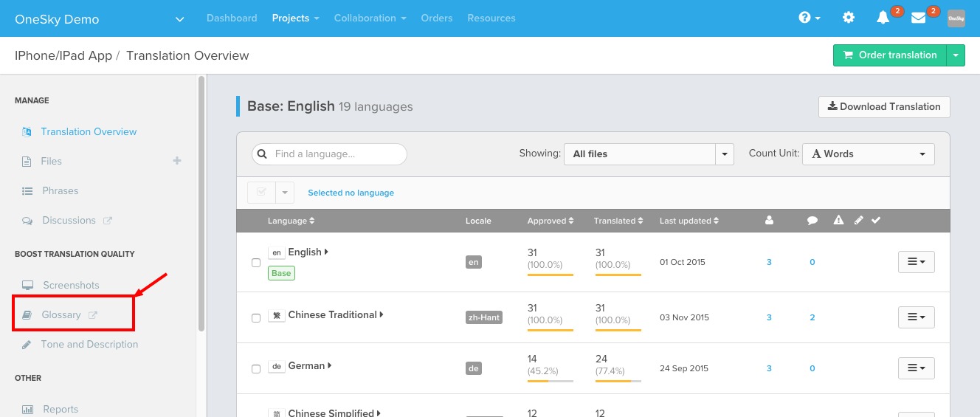The width and height of the screenshot is (980, 417).
Task: Sort by the Language column header
Action: pyautogui.click(x=291, y=221)
